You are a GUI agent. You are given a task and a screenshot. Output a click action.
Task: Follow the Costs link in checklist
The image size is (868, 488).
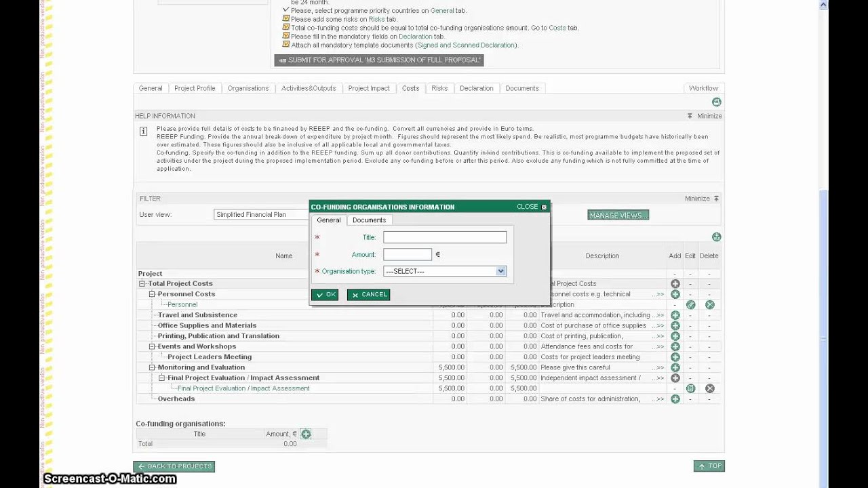click(x=557, y=28)
